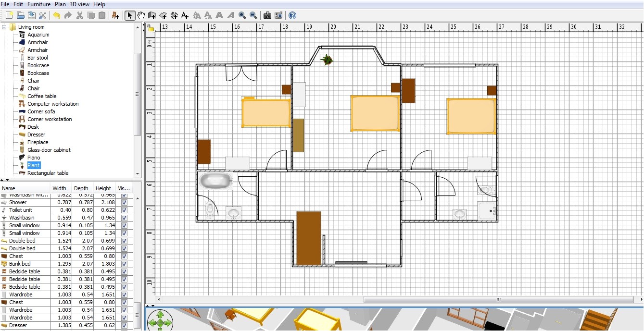This screenshot has height=331, width=644.
Task: Open the Create photo camera tool
Action: [x=267, y=15]
